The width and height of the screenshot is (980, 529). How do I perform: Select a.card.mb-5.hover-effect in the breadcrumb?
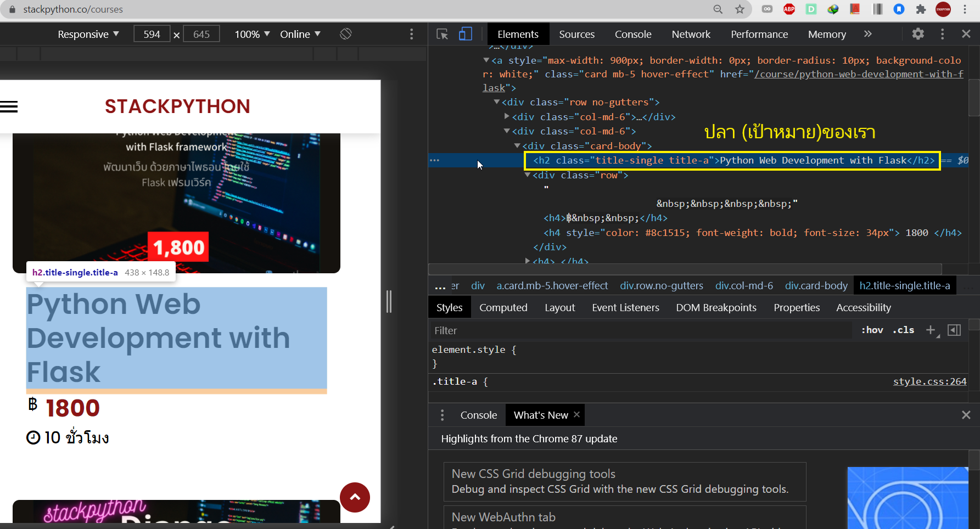pyautogui.click(x=552, y=286)
